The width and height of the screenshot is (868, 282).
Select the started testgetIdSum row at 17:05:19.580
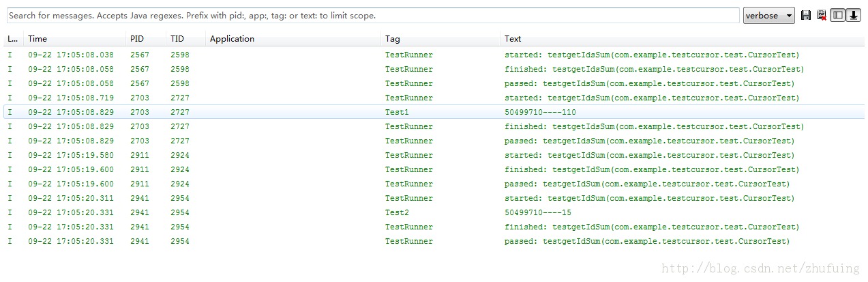434,155
